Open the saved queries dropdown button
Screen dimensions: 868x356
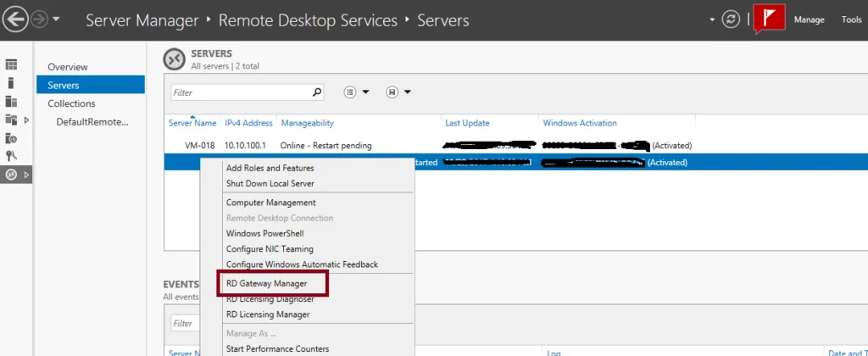[x=398, y=92]
